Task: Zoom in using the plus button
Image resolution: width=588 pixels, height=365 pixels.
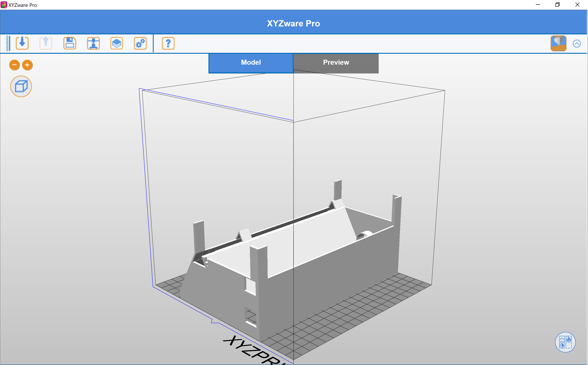Action: tap(27, 65)
